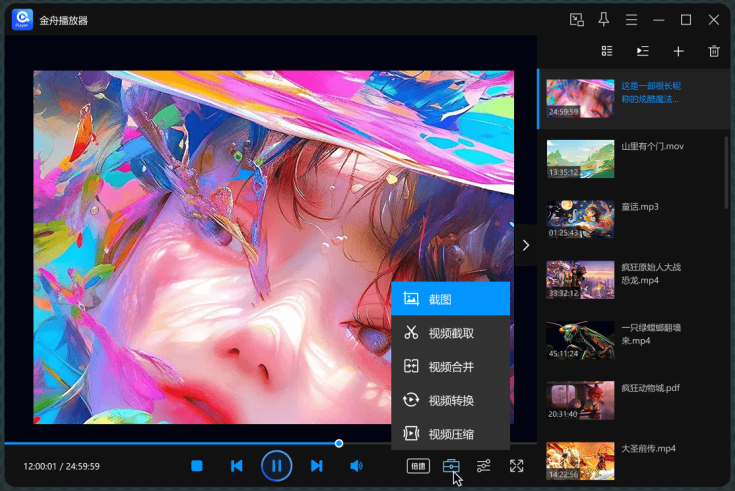Open the play order list icon
735x491 pixels.
click(x=643, y=51)
